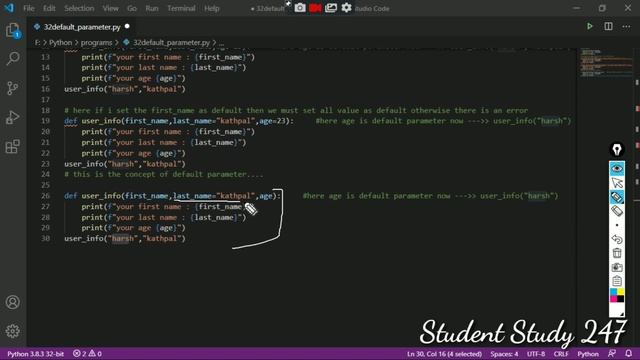
Task: Open the Explorer view in activity bar
Action: (x=13, y=31)
